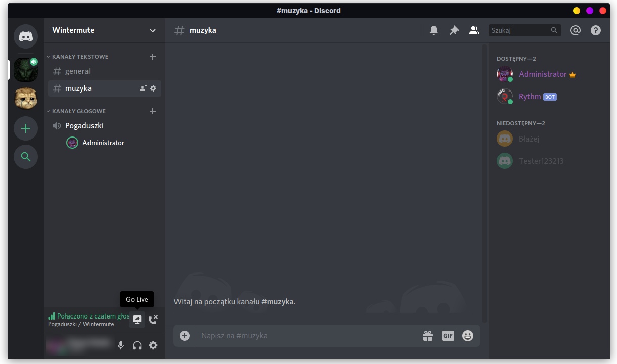This screenshot has width=617, height=364.
Task: Toggle the member list panel
Action: pos(474,30)
